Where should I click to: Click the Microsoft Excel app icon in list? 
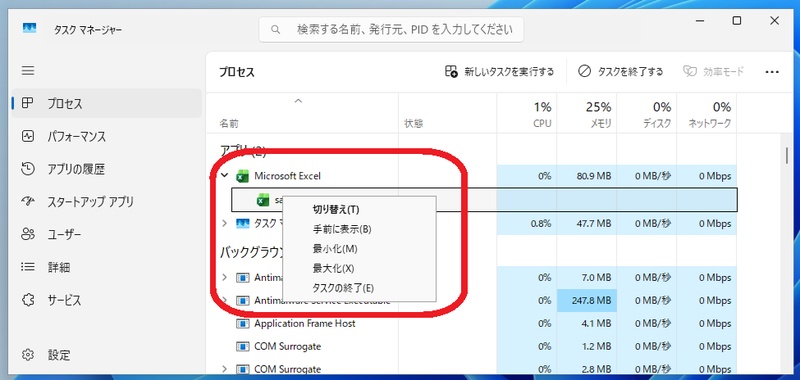click(242, 176)
